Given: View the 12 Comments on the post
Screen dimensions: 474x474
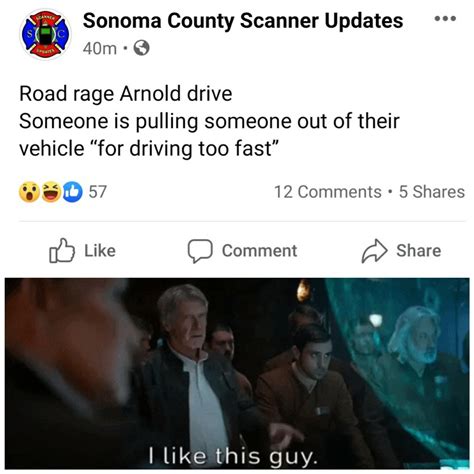Looking at the screenshot, I should click(x=328, y=192).
